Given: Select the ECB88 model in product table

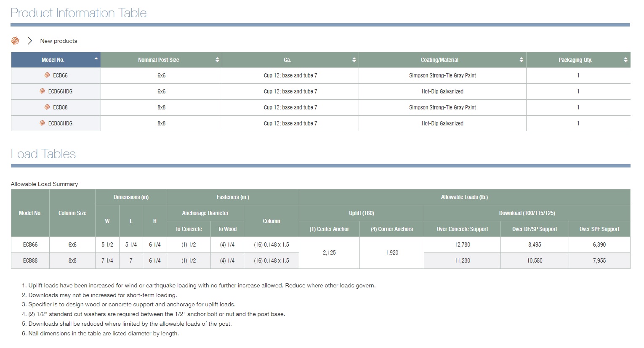Looking at the screenshot, I should [60, 108].
